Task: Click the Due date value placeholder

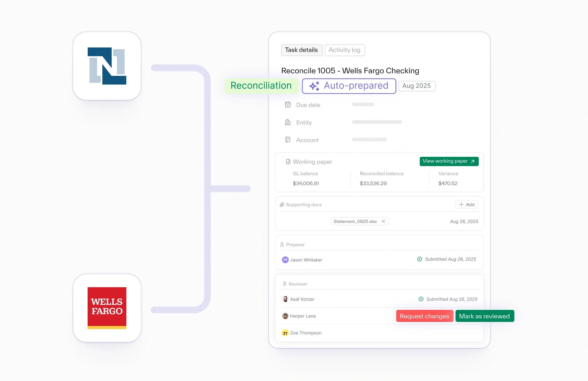Action: tap(363, 104)
